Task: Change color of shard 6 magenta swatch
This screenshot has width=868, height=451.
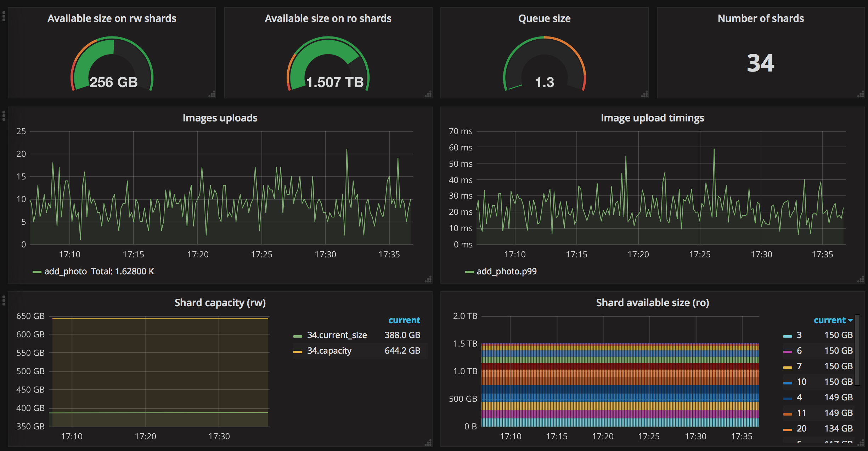Action: 788,352
